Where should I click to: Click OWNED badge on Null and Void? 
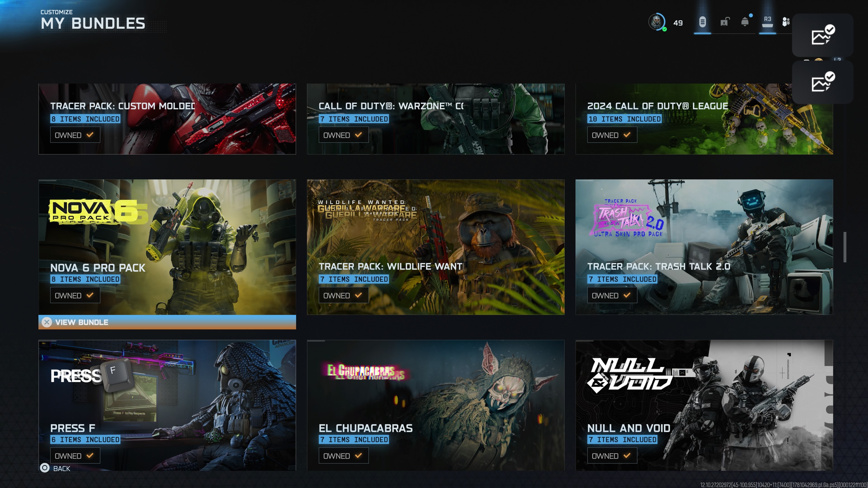[x=612, y=456]
